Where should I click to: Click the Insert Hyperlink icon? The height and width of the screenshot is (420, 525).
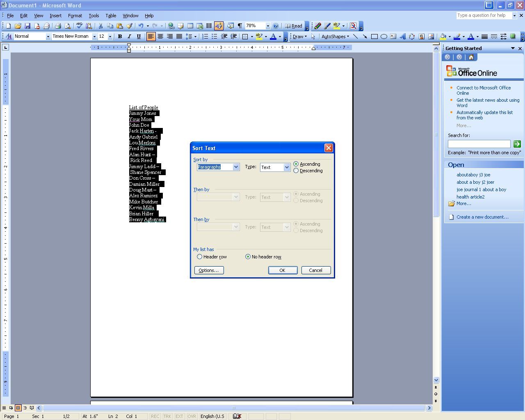pos(171,26)
